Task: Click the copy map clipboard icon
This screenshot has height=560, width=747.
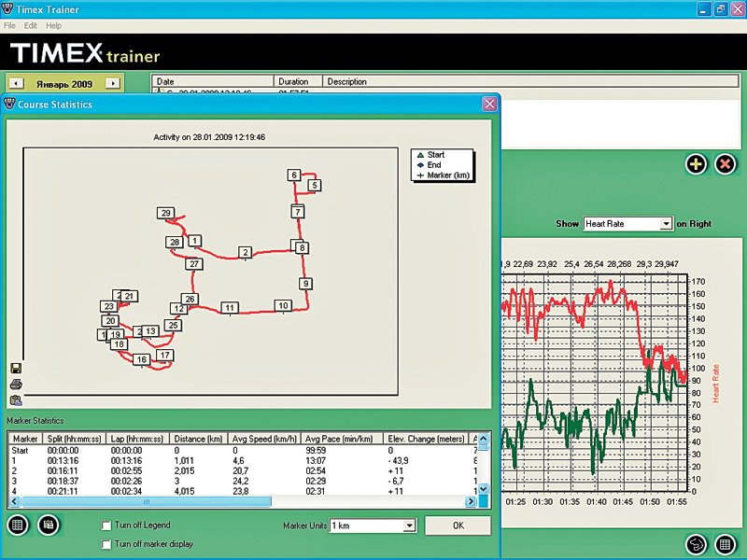Action: pos(16,400)
